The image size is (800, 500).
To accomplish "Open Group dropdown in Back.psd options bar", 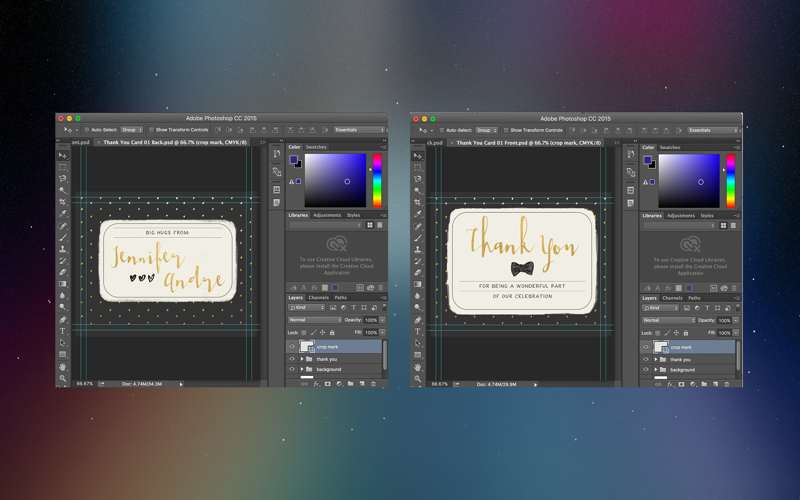I will [132, 130].
